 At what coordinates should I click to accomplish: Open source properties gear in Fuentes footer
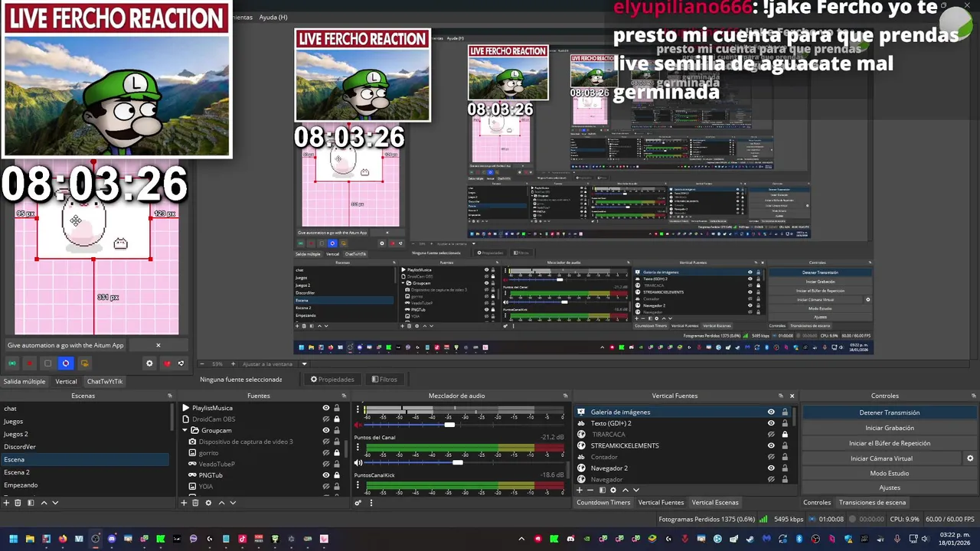point(208,503)
